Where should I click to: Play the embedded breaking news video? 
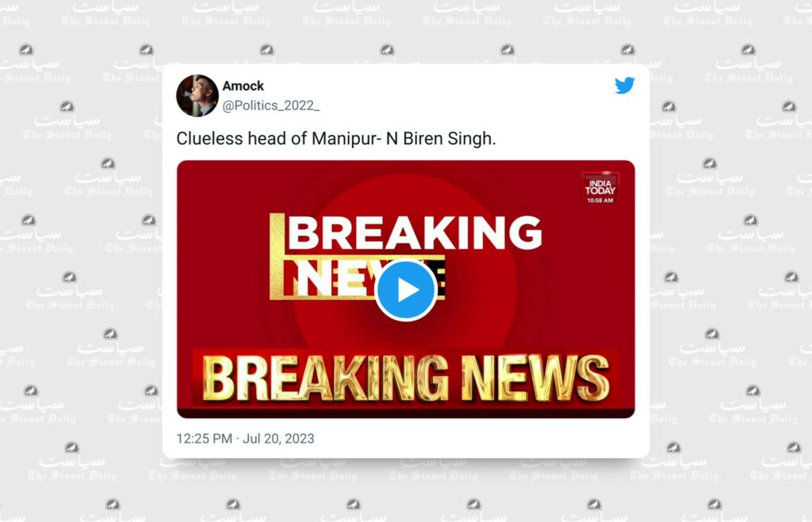405,290
